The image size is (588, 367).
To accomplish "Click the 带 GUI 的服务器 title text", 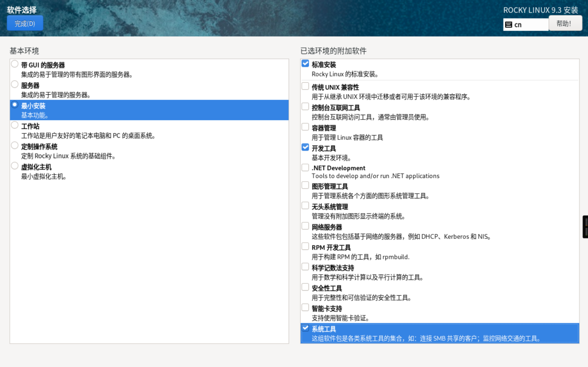I will [x=43, y=65].
